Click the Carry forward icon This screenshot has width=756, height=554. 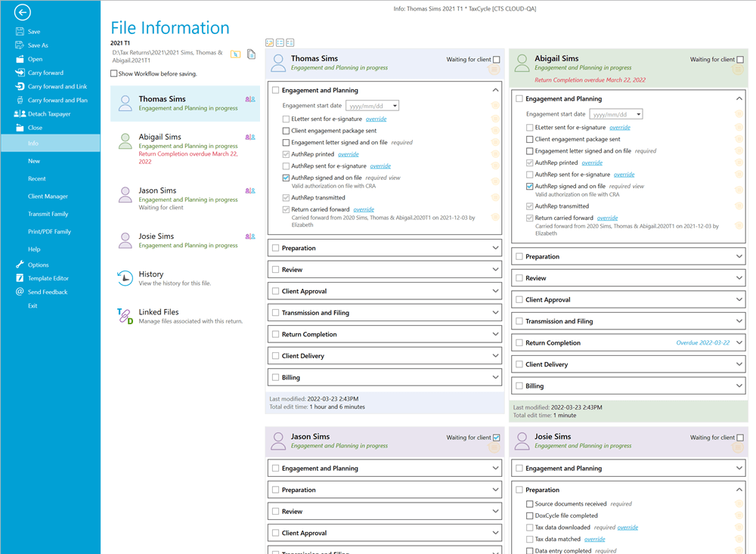point(20,73)
